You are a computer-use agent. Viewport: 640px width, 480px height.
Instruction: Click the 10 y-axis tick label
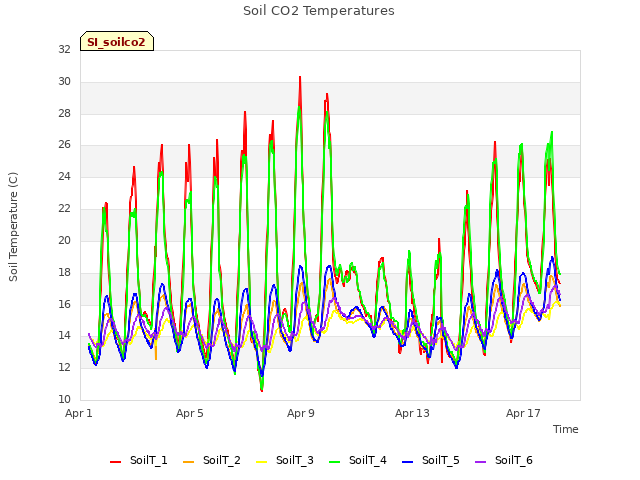click(64, 399)
